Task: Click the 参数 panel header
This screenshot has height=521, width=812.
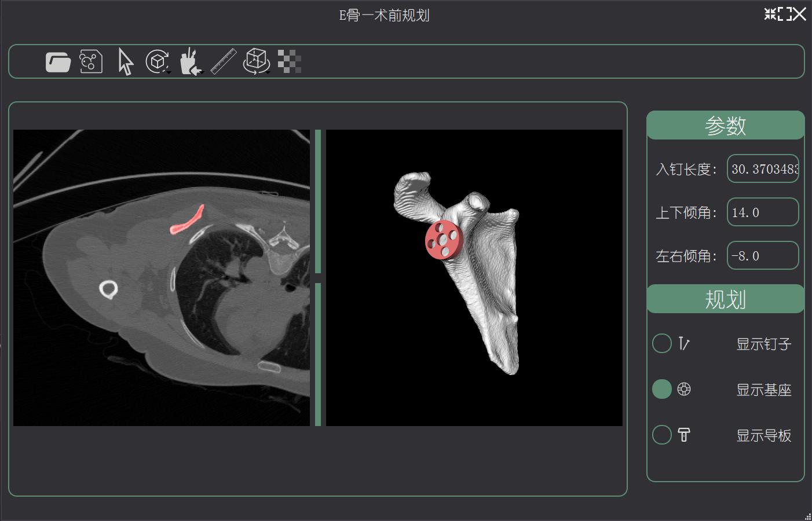Action: coord(725,125)
